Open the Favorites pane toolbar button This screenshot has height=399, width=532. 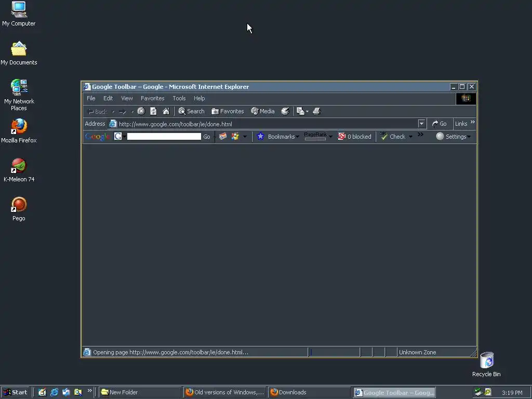pos(228,111)
